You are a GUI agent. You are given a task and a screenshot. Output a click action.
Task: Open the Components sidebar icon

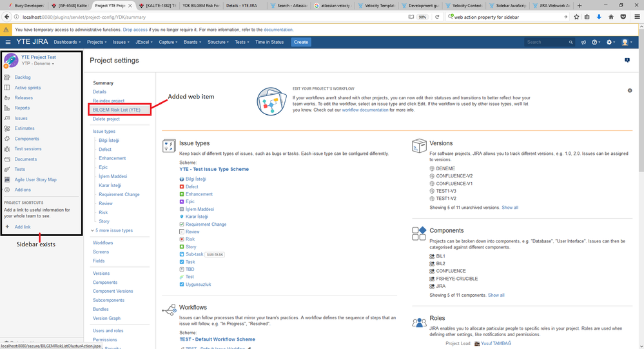coord(7,139)
